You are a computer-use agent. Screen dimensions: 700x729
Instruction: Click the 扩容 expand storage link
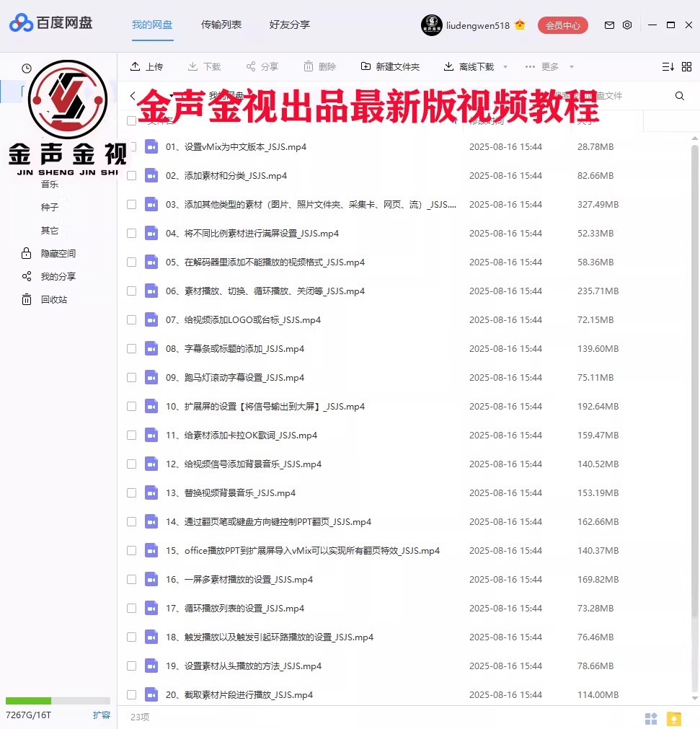tap(102, 715)
